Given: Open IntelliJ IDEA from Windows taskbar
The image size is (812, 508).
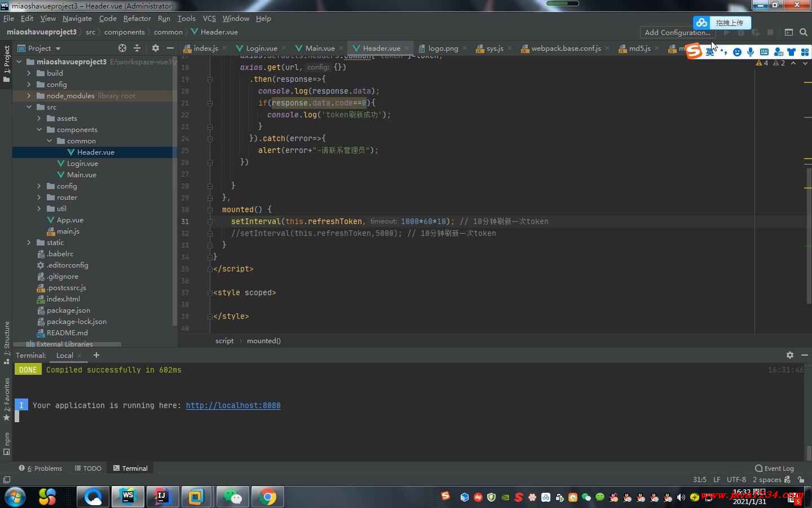Looking at the screenshot, I should [x=162, y=497].
